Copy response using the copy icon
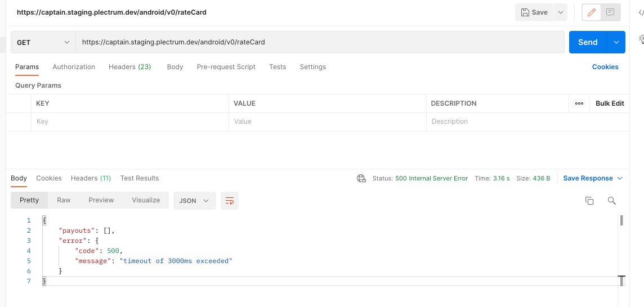The width and height of the screenshot is (644, 307). pos(589,201)
